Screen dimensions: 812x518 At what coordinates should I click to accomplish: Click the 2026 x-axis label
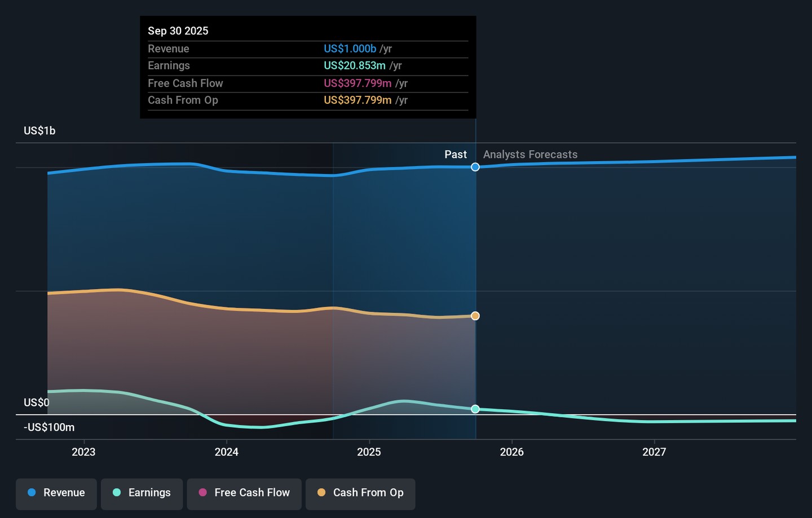(x=512, y=452)
